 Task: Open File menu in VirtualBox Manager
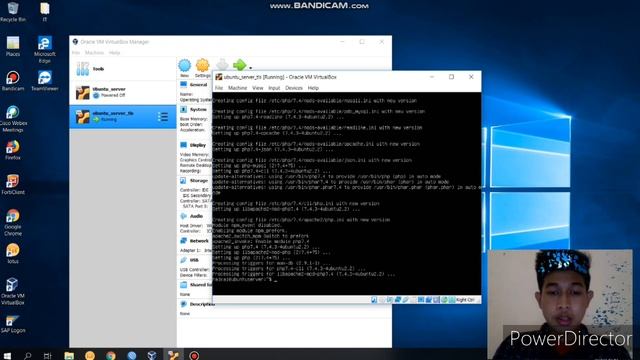76,53
